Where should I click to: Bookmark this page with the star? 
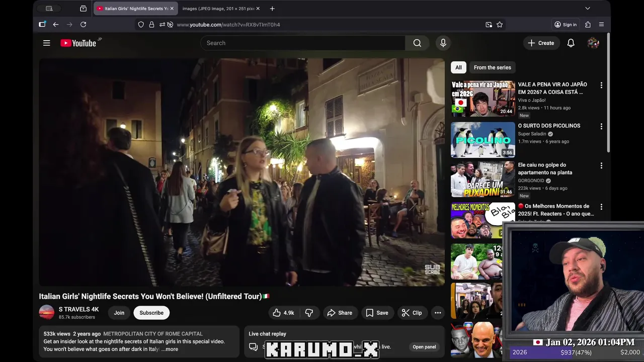pos(500,25)
